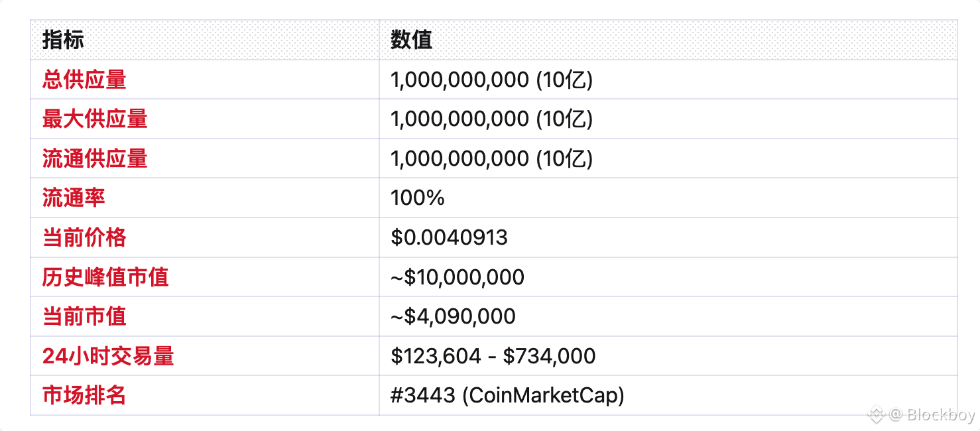
Task: Select the 当前价格 label
Action: click(x=84, y=237)
